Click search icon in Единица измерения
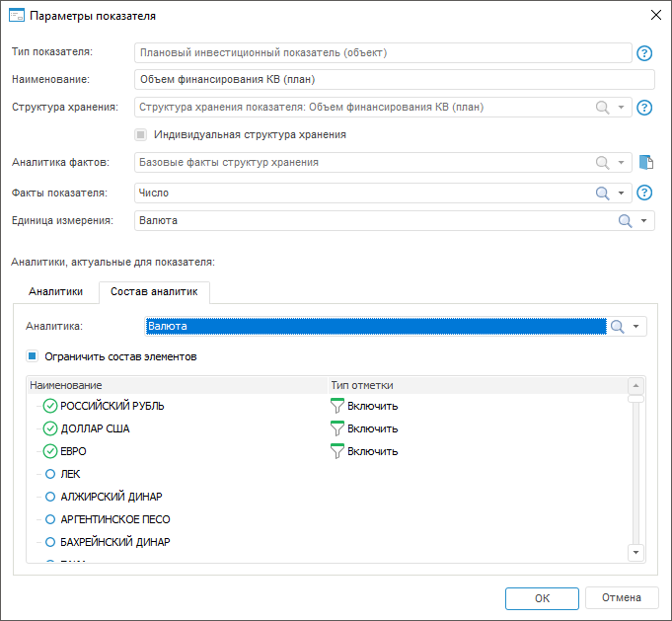672x621 pixels. [x=625, y=221]
